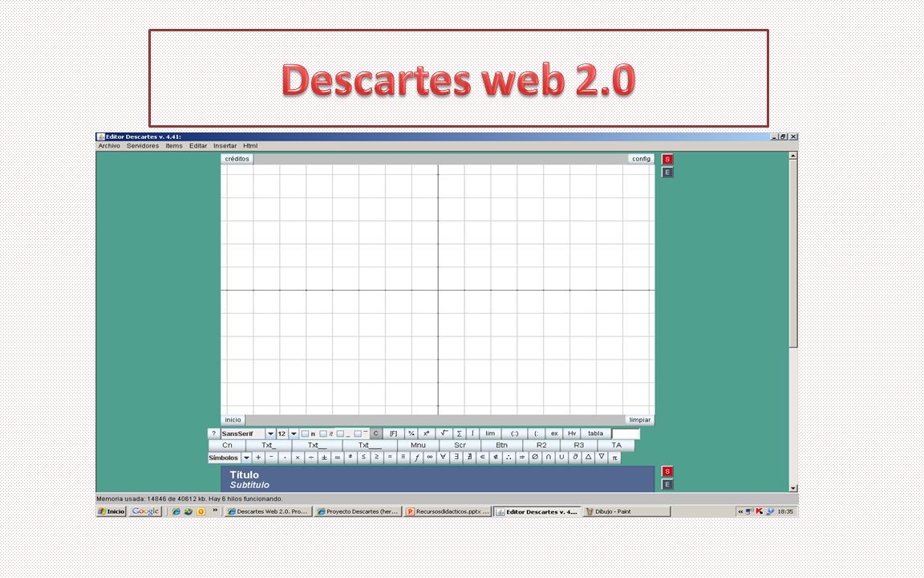Toggle the italic checkbox
Viewport: 924px width, 578px height.
pyautogui.click(x=323, y=434)
